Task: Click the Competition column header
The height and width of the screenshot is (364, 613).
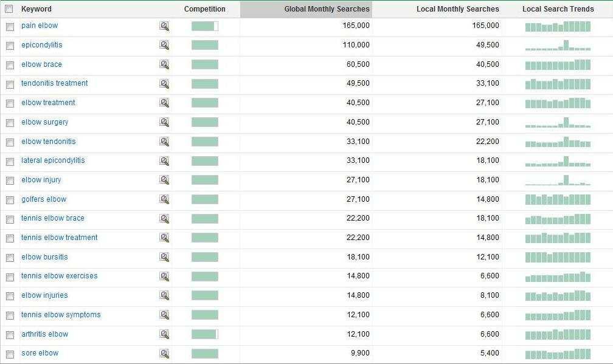Action: click(204, 9)
